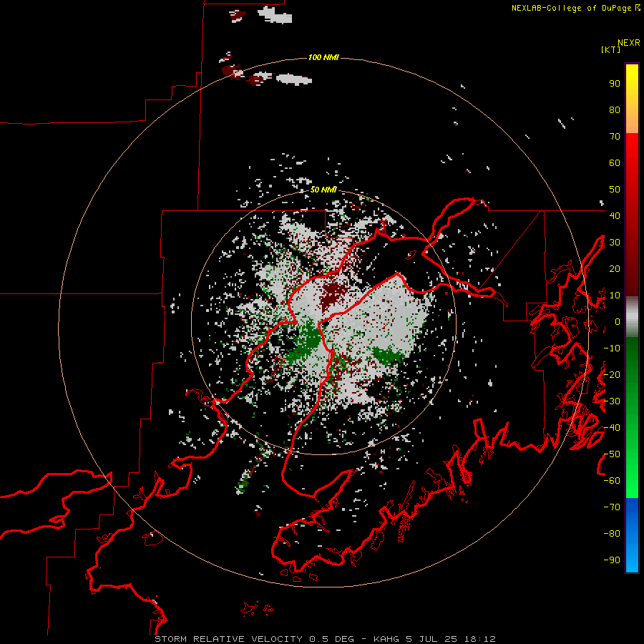644x644 pixels.
Task: Click the 100 NMI range ring label
Action: click(323, 57)
